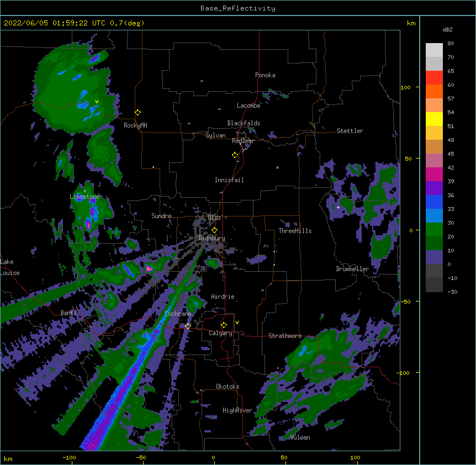Click the Airdrie town label

(223, 297)
